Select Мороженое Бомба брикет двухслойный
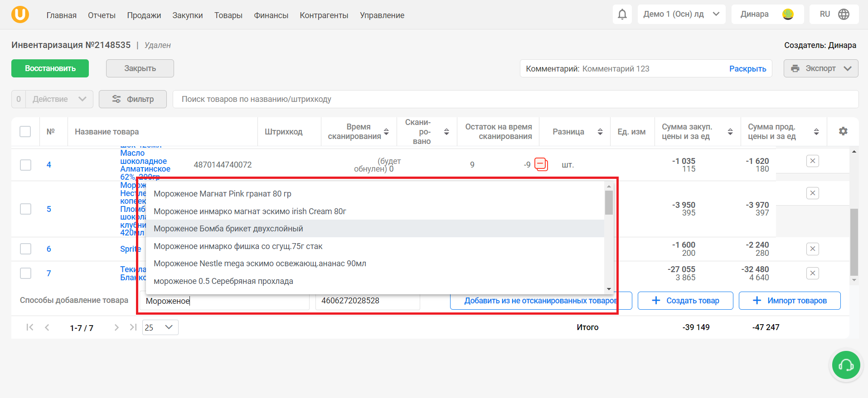Image resolution: width=868 pixels, height=398 pixels. pos(375,229)
